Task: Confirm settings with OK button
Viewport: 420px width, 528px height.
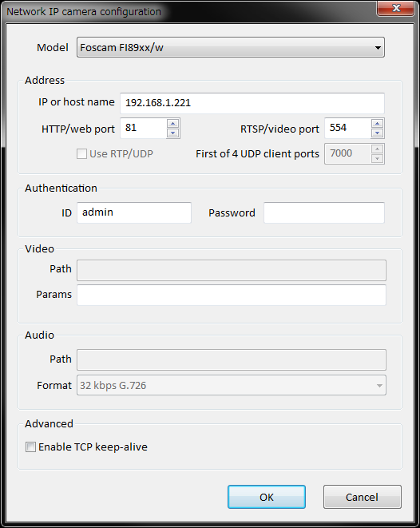Action: click(x=267, y=497)
